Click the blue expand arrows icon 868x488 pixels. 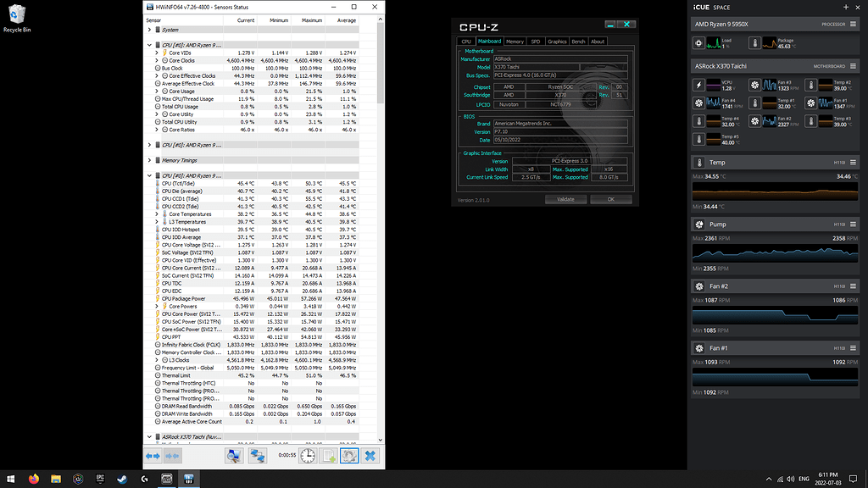tap(153, 456)
